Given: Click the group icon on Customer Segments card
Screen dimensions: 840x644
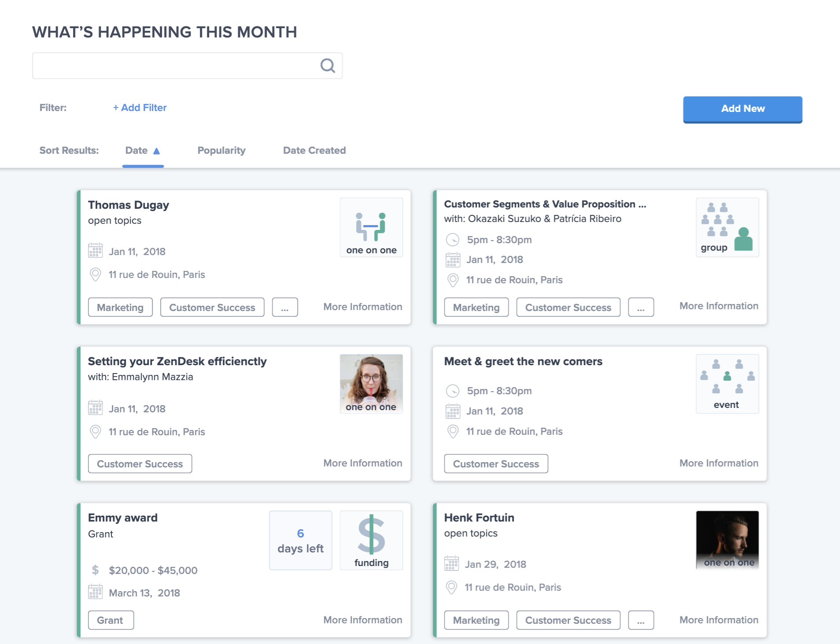Looking at the screenshot, I should 727,227.
